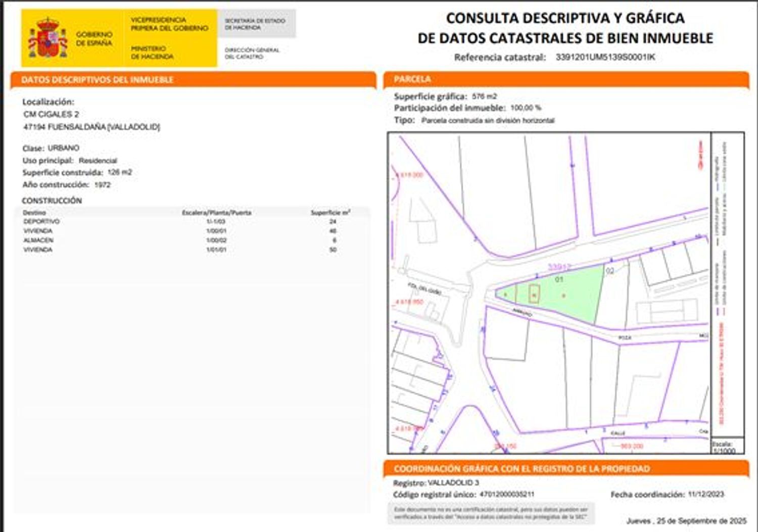Click the Ministerio de Hacienda text
This screenshot has width=758, height=532.
point(152,53)
